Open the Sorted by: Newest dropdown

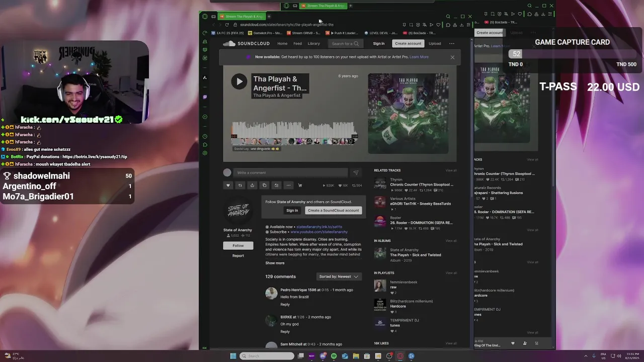339,277
